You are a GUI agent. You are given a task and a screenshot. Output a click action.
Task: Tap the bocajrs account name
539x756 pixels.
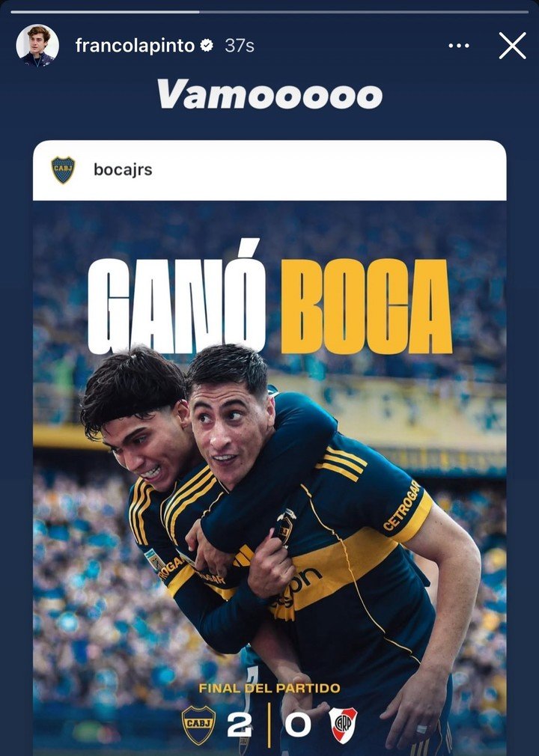click(x=123, y=170)
